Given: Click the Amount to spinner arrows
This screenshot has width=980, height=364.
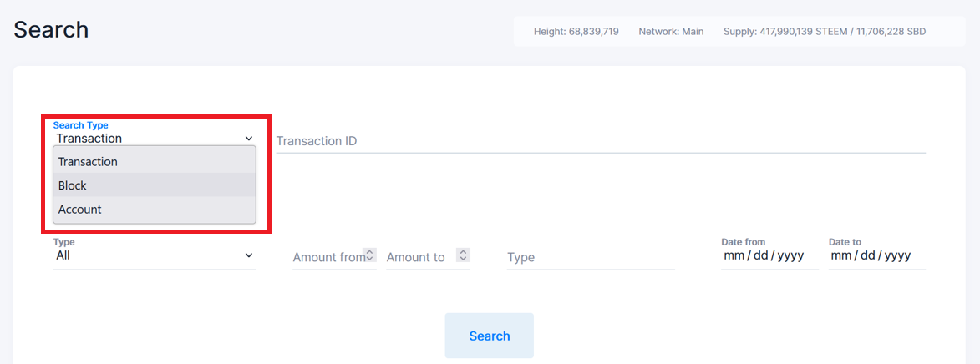Looking at the screenshot, I should point(463,255).
